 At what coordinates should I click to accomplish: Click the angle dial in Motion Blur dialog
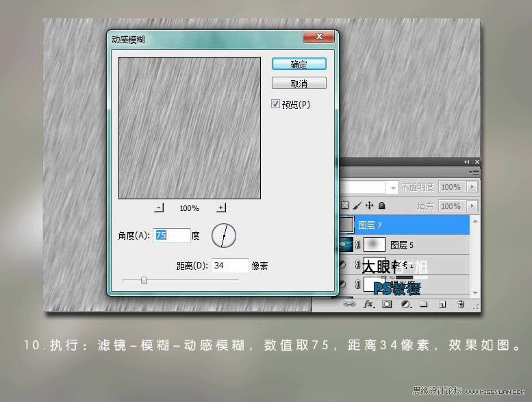click(223, 236)
